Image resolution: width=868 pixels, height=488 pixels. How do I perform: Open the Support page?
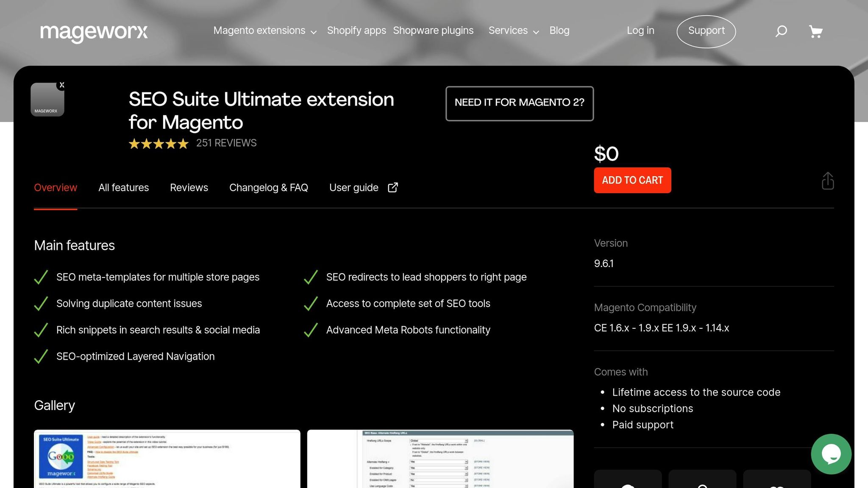(706, 30)
